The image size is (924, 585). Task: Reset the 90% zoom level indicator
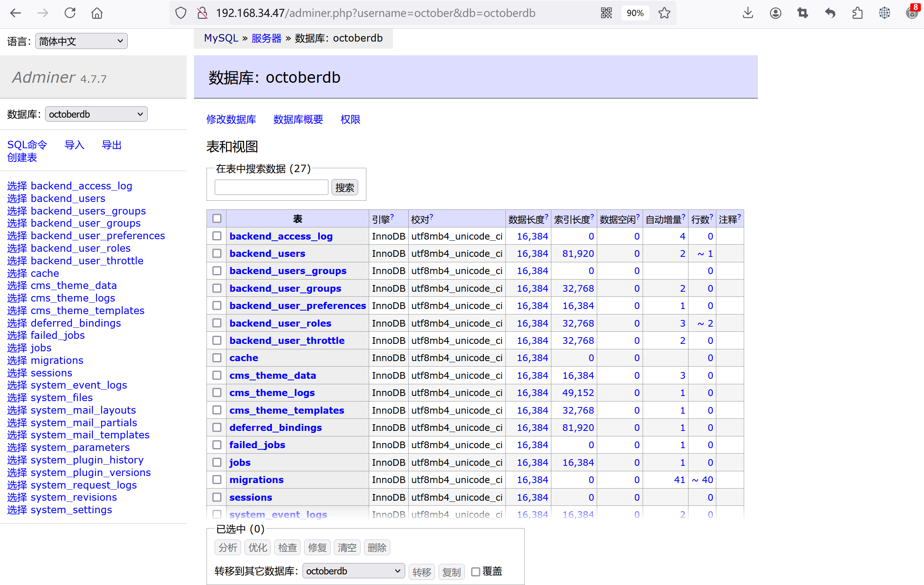pos(635,13)
